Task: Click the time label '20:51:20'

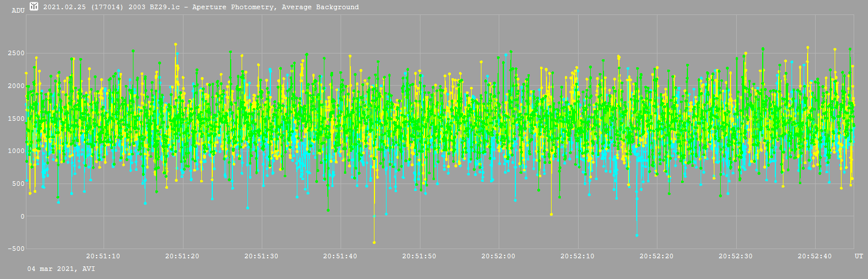Action: tap(182, 255)
